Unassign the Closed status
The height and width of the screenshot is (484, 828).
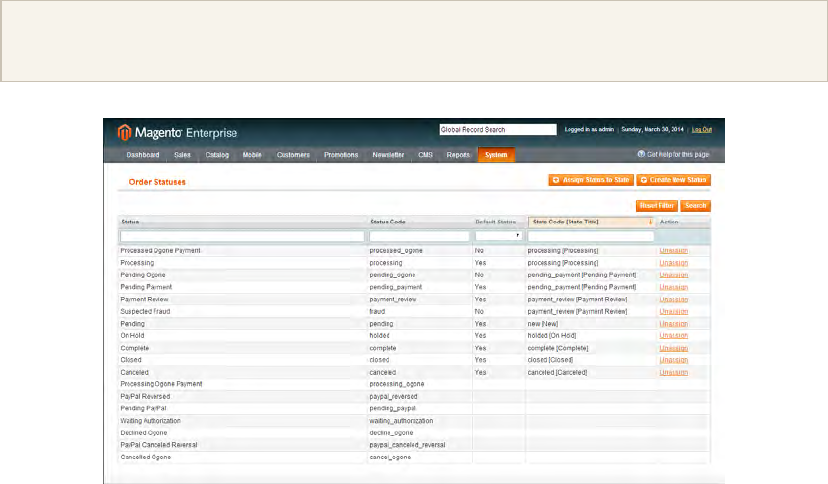[674, 360]
